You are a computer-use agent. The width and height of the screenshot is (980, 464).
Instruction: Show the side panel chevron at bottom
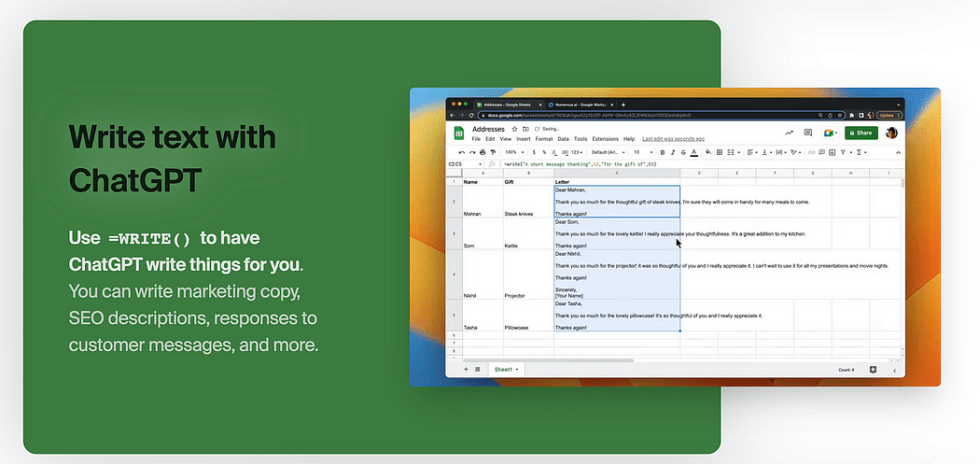tap(894, 371)
